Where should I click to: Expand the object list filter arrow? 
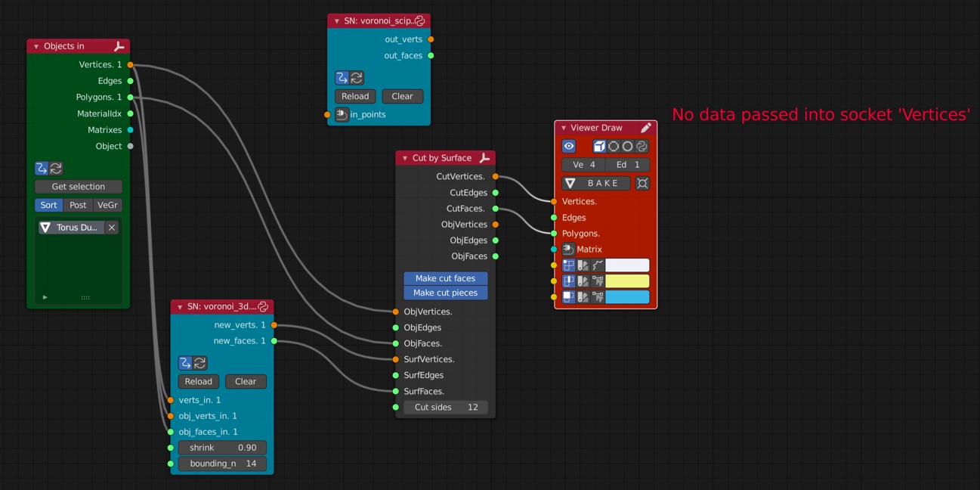(x=45, y=297)
